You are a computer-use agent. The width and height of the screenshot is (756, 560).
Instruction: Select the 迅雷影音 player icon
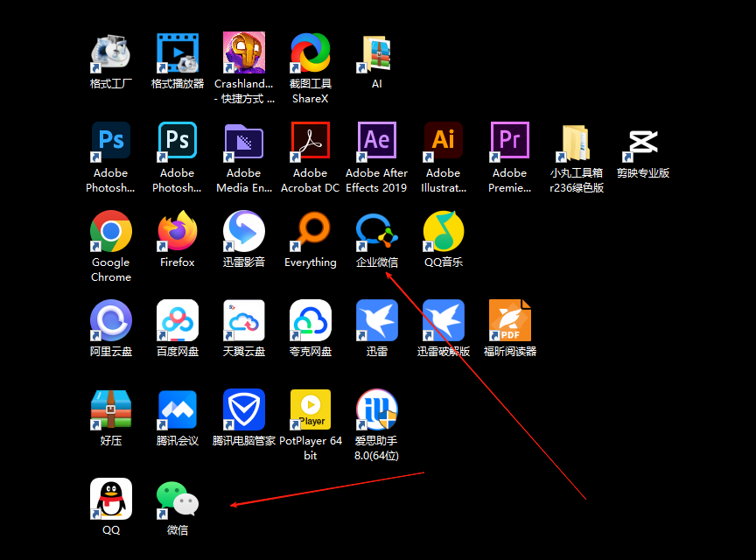tap(244, 231)
